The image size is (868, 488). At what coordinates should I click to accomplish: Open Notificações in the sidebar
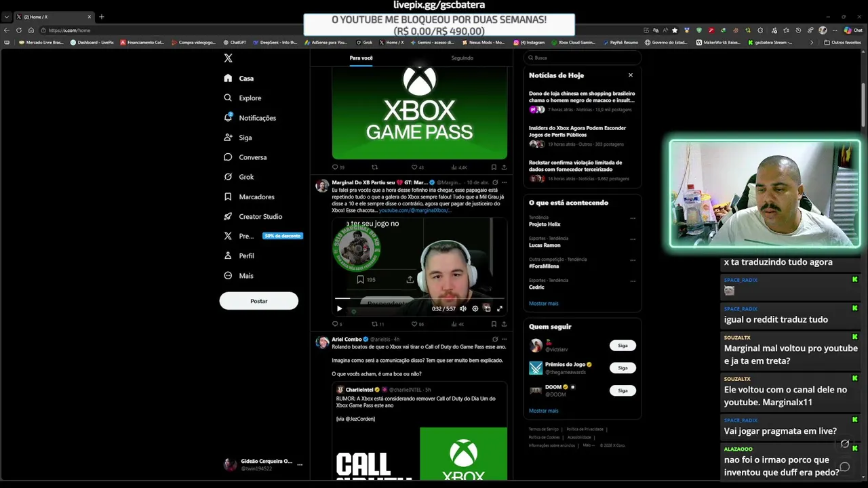[250, 118]
